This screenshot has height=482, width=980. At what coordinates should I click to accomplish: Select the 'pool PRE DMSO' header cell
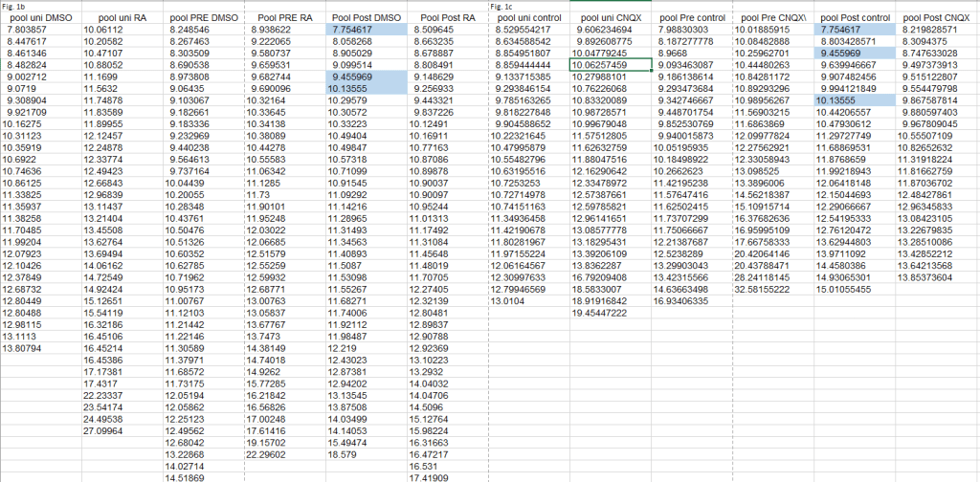tap(203, 18)
